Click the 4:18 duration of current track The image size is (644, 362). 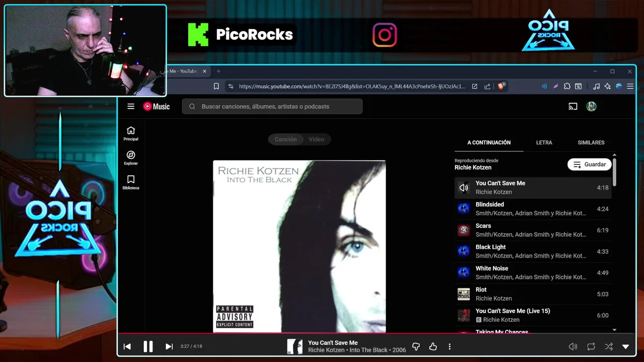(x=603, y=188)
